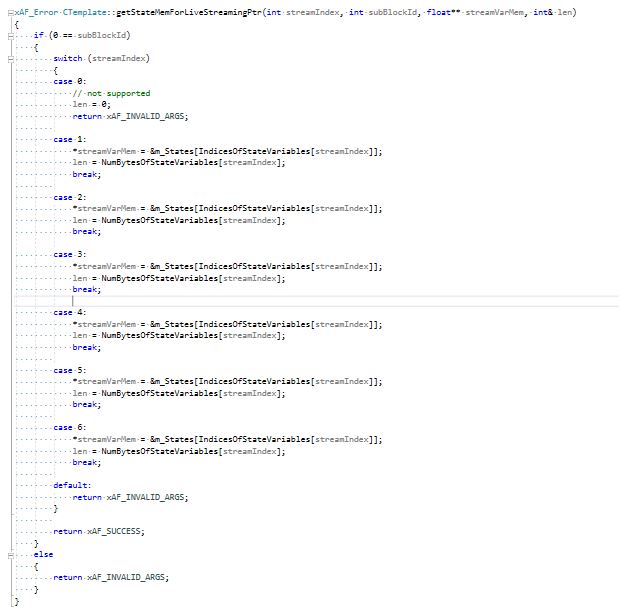
Task: Click the 'float**' parameter type
Action: (x=443, y=13)
